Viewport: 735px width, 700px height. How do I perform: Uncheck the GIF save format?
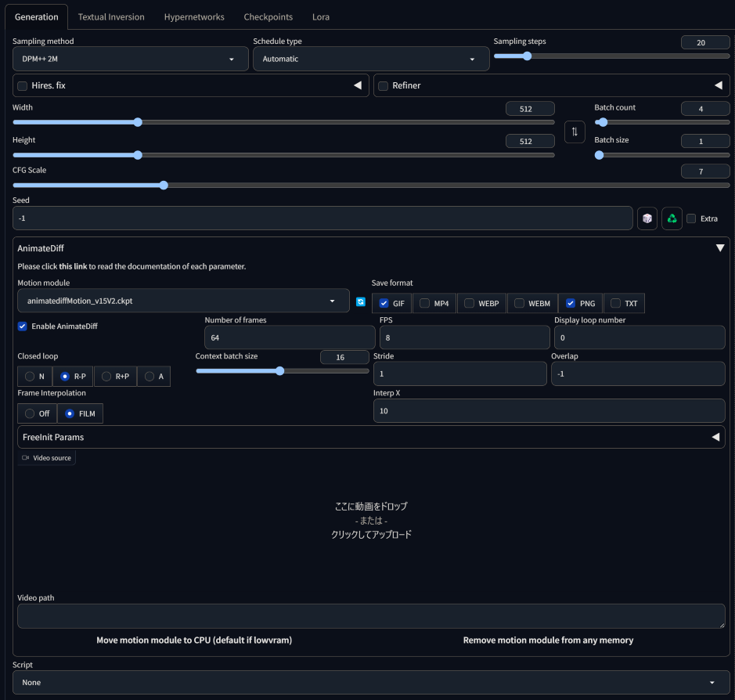coord(383,303)
